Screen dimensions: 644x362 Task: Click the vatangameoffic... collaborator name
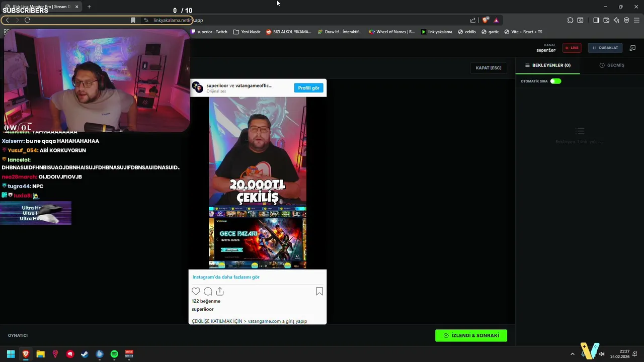tap(254, 85)
